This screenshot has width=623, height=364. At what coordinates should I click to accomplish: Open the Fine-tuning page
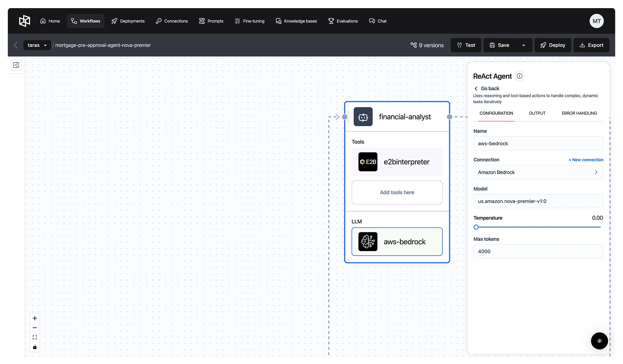pyautogui.click(x=249, y=21)
